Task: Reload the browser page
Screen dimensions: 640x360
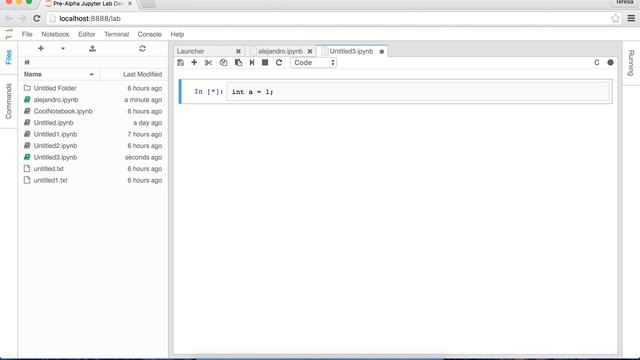Action: pos(37,18)
